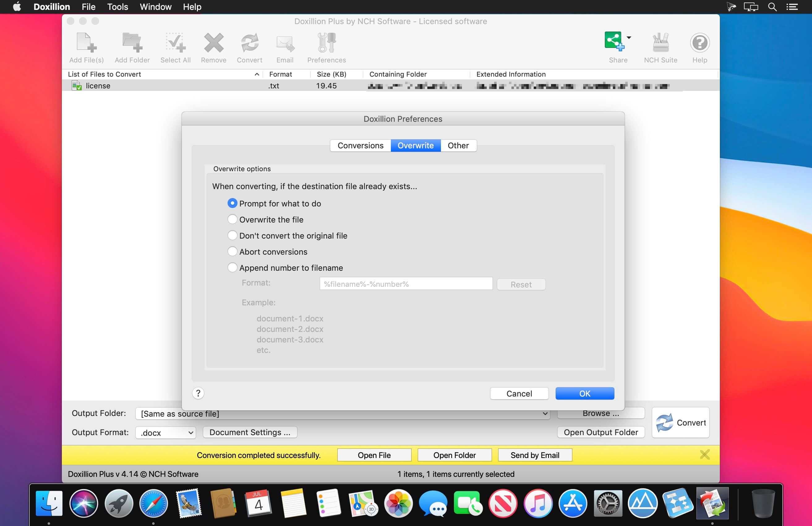812x526 pixels.
Task: Click the large Convert button at bottom right
Action: point(681,422)
